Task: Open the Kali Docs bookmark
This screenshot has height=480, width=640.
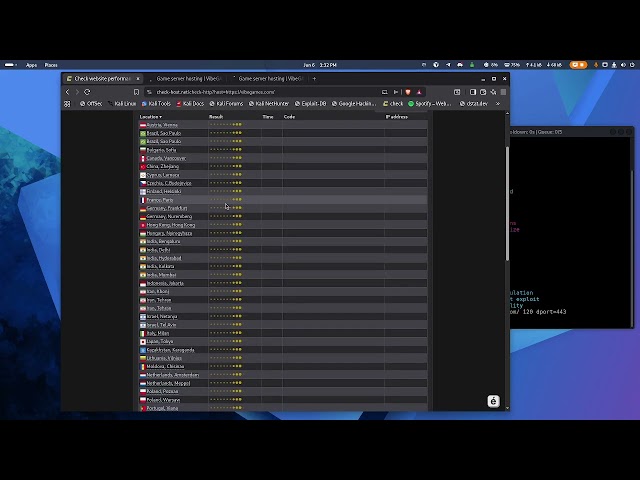Action: (x=190, y=104)
